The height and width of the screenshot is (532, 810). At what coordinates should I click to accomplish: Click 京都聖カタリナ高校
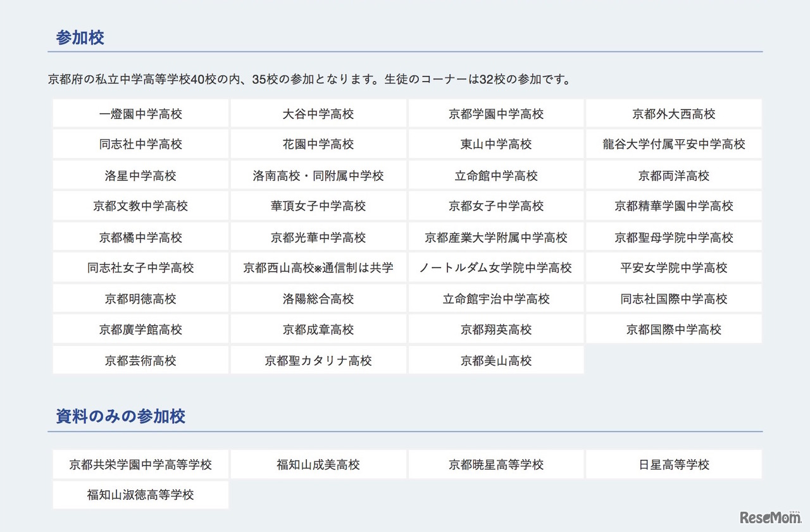pos(318,361)
